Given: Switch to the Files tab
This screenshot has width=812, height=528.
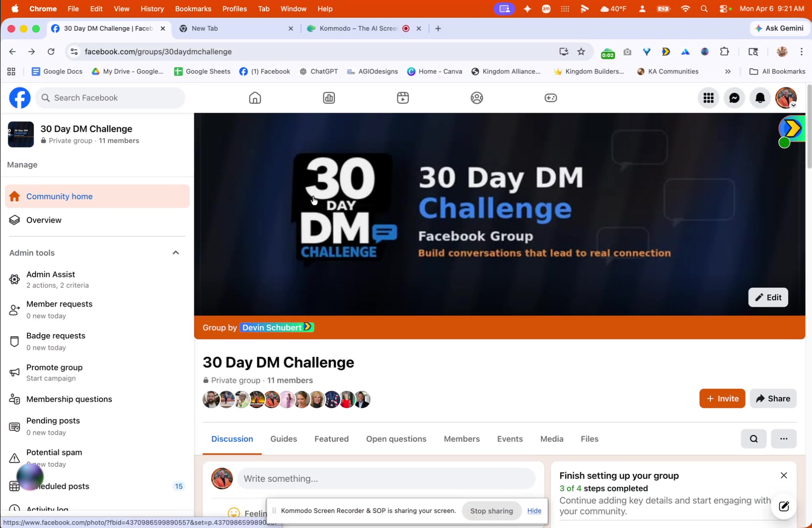Looking at the screenshot, I should click(x=590, y=439).
